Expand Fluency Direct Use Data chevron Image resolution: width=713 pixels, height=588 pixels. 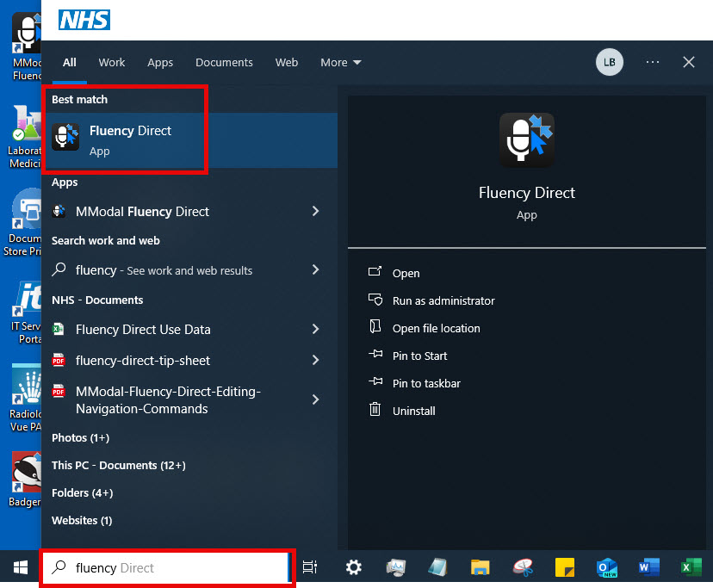click(315, 329)
